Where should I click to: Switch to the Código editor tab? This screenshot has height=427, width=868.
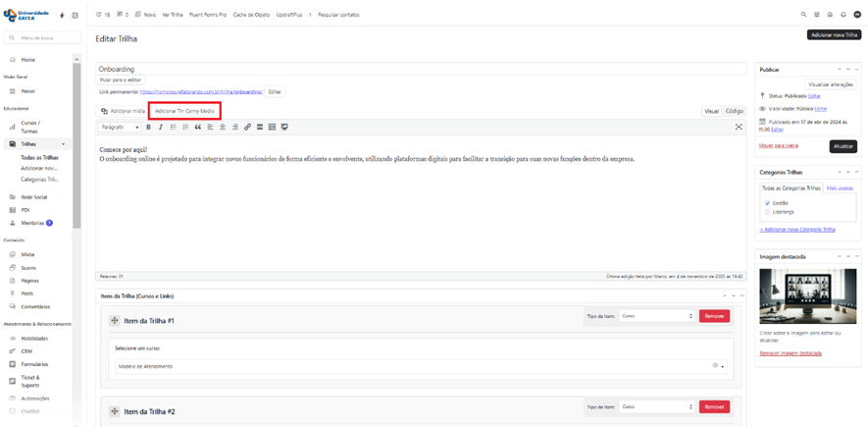coord(734,111)
